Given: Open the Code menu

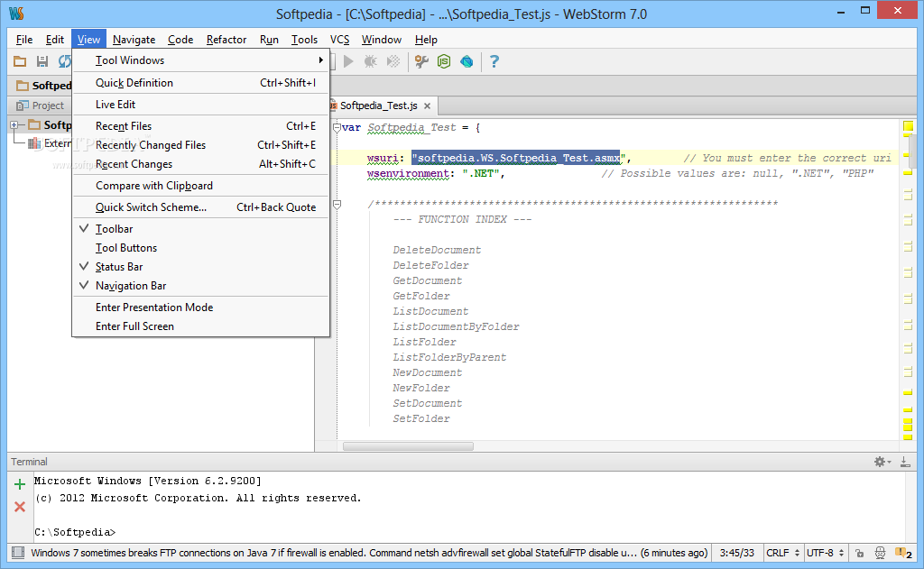Looking at the screenshot, I should pyautogui.click(x=180, y=40).
